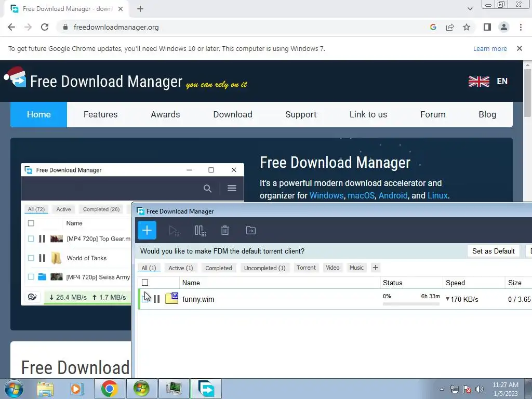Open the EN language selector
Image resolution: width=532 pixels, height=399 pixels.
pos(502,81)
